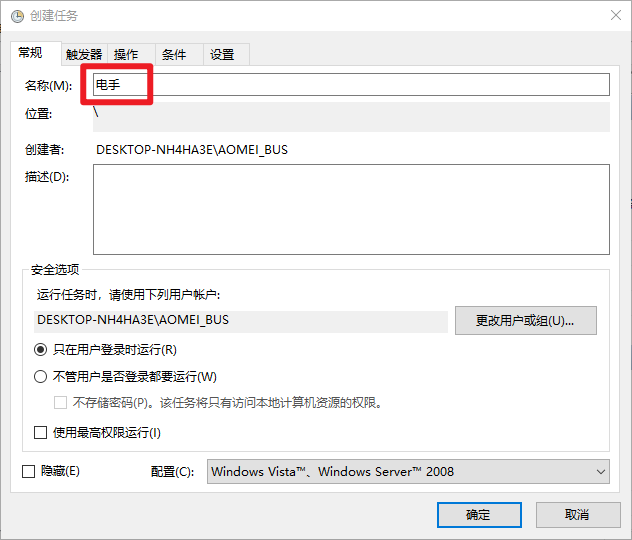Click the clock icon in title bar

[x=17, y=16]
